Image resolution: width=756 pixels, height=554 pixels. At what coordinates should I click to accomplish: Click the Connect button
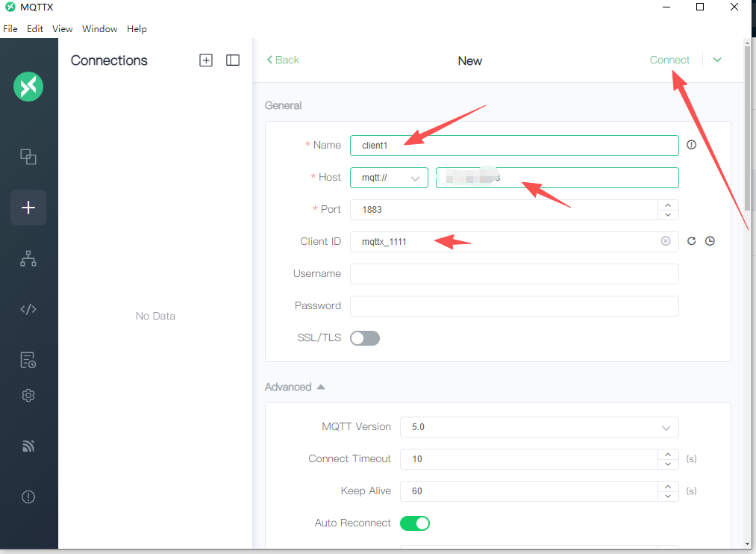point(669,60)
